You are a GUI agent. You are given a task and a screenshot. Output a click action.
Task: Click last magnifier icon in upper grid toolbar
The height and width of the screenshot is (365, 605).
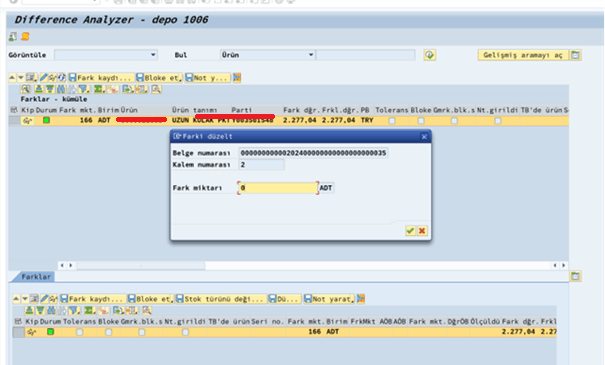pyautogui.click(x=156, y=89)
